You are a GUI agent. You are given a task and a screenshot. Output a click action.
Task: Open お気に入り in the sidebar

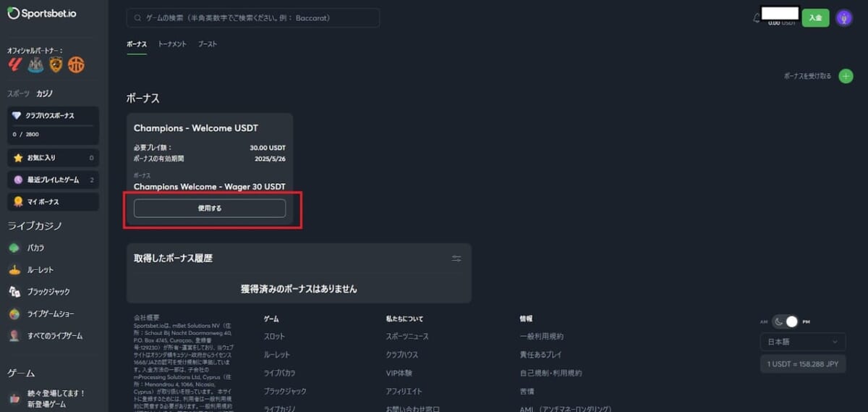[x=53, y=157]
